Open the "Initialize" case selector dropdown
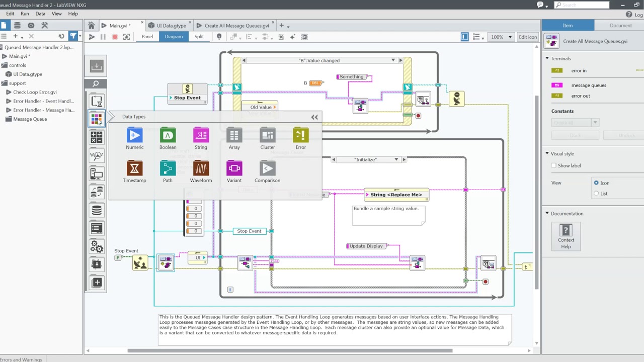The width and height of the screenshot is (644, 362). tap(396, 159)
